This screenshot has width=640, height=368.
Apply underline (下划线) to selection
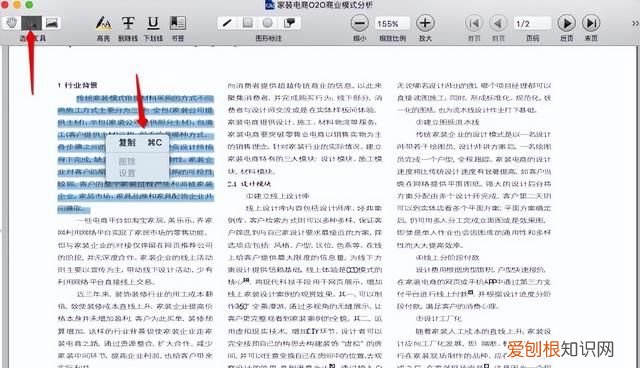pos(153,23)
